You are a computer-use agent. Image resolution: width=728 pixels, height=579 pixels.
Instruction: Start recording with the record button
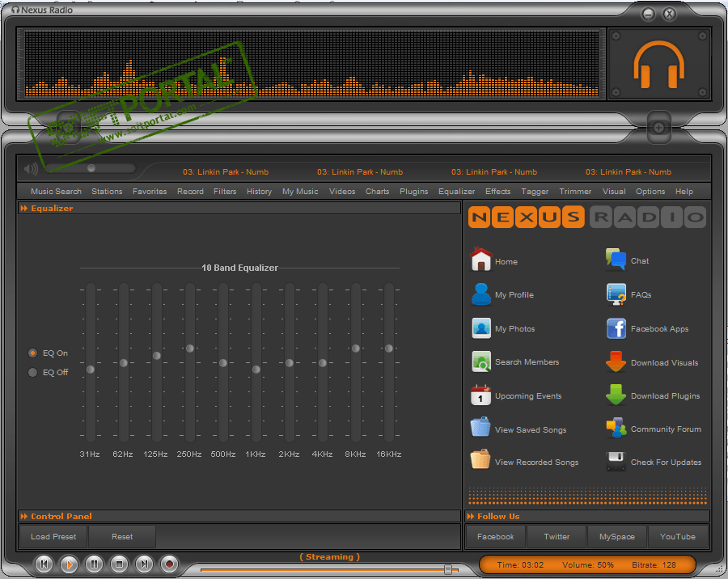pos(170,564)
